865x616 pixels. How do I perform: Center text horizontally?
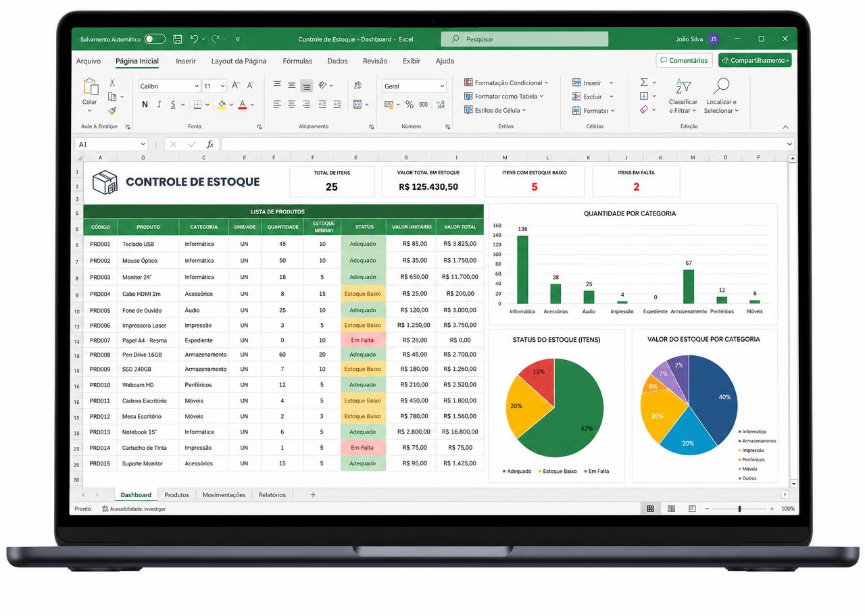click(292, 105)
